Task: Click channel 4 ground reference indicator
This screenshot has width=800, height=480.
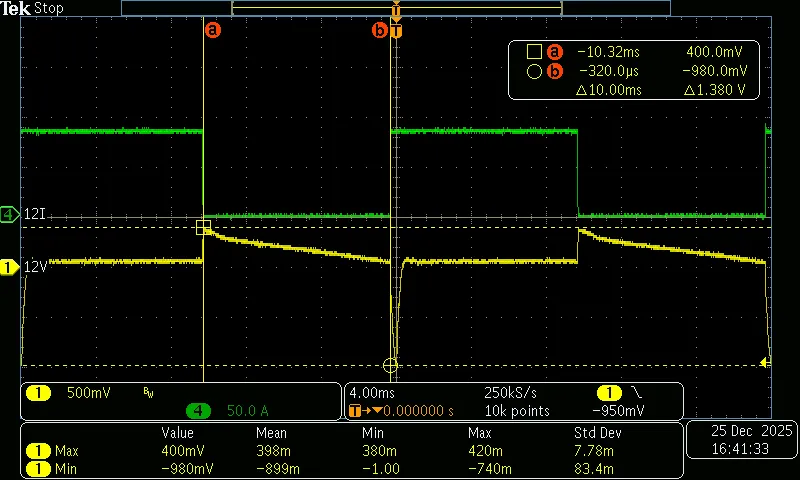Action: tap(9, 215)
